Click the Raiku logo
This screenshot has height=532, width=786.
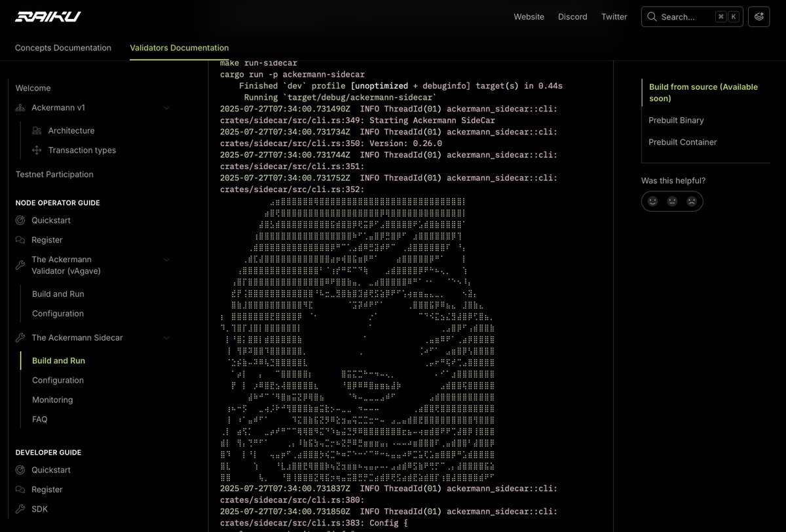(x=48, y=16)
